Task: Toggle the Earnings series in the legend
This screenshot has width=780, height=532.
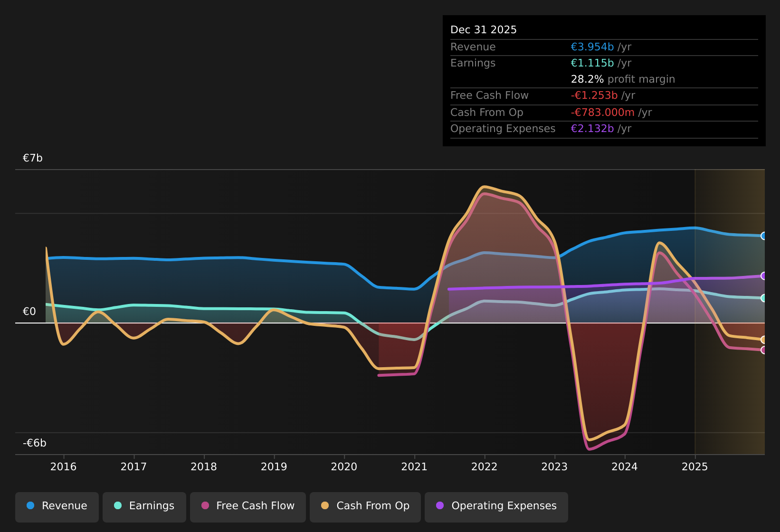Action: pyautogui.click(x=144, y=507)
